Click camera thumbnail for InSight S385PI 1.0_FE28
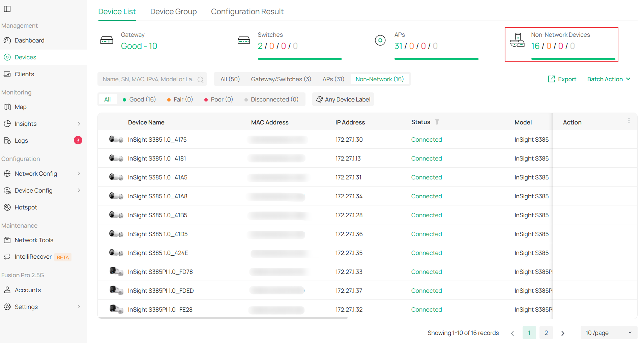 116,309
